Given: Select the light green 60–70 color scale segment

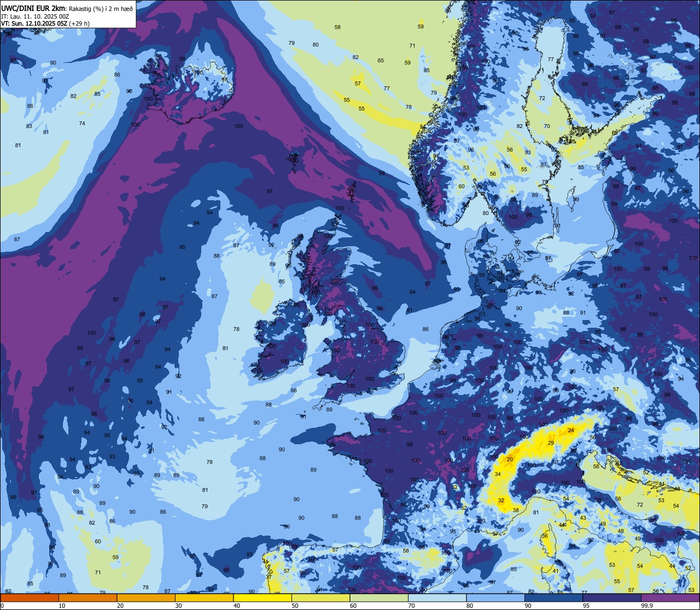Looking at the screenshot, I should point(378,597).
